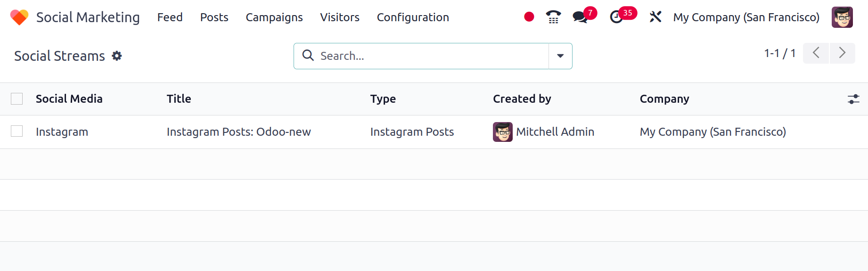Expand the search filter dropdown arrow

[560, 56]
